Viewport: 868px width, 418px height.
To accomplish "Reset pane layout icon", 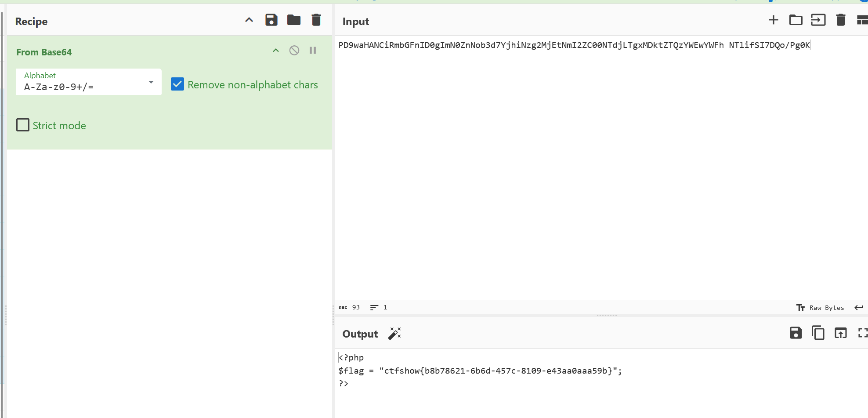I will pos(862,20).
